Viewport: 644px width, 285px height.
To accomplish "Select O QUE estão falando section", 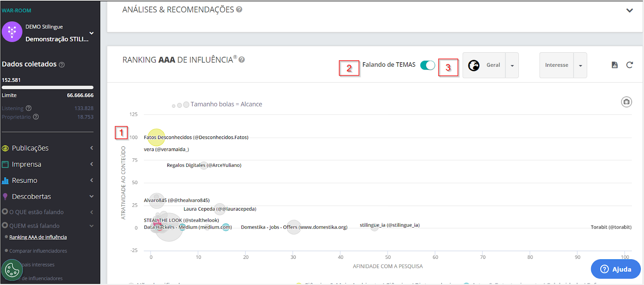I will click(x=36, y=212).
